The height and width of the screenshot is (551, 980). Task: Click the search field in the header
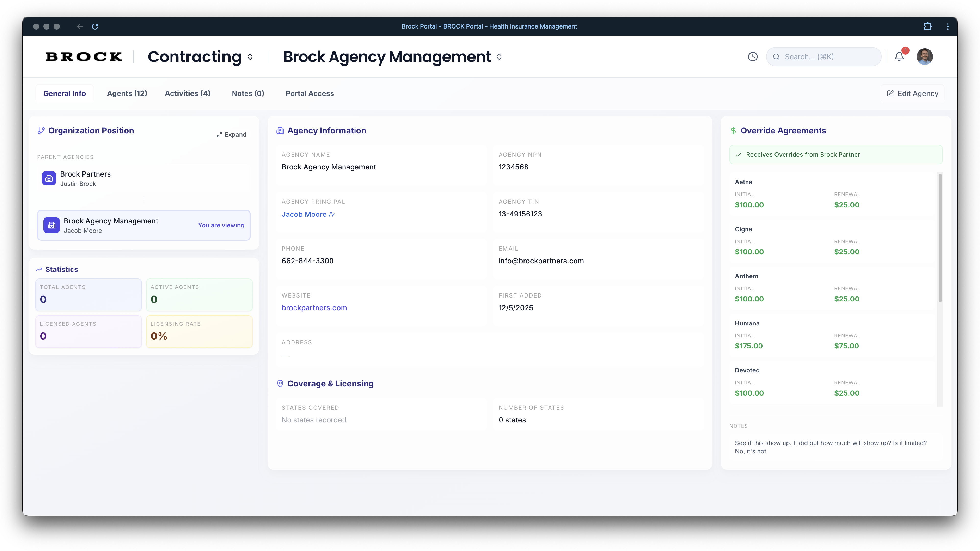click(x=823, y=56)
